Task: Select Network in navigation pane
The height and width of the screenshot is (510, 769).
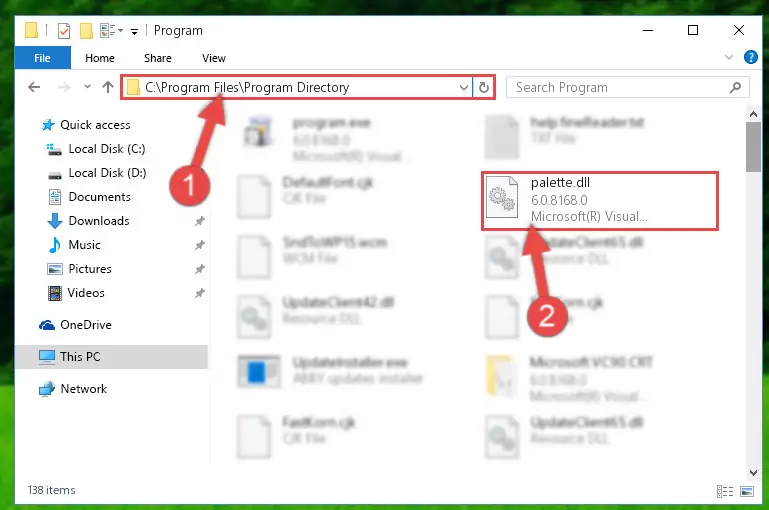Action: tap(83, 389)
